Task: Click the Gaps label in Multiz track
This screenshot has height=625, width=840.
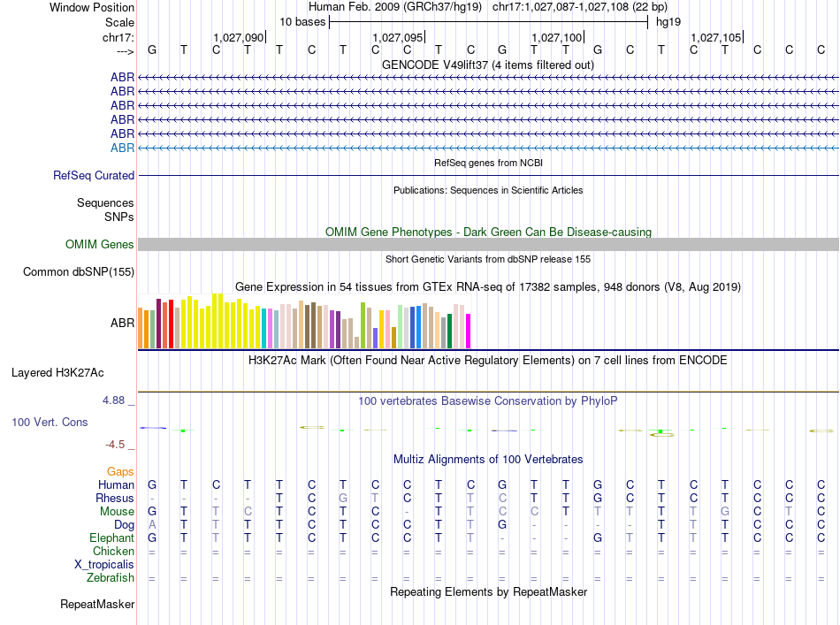Action: click(120, 472)
